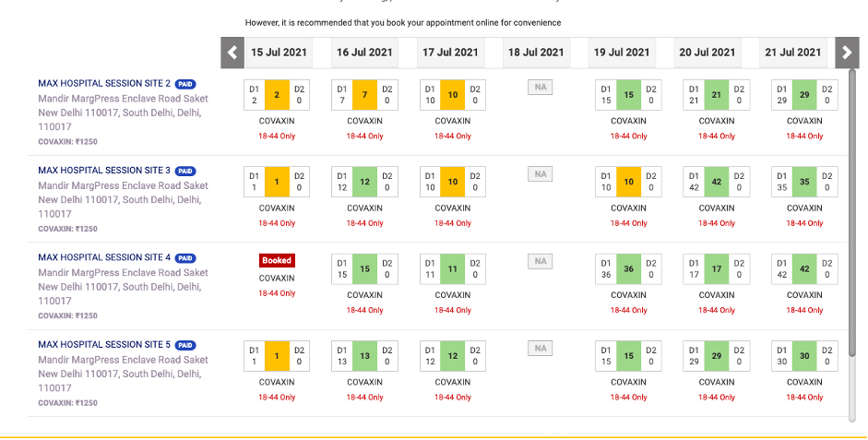Click PAID badge for Session Site 3
Viewport: 868px width, 440px height.
pos(185,171)
